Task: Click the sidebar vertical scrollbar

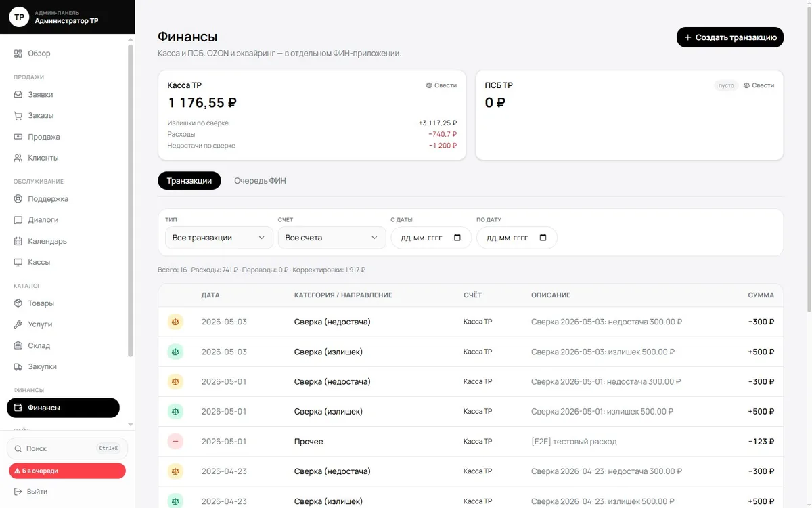Action: click(131, 196)
